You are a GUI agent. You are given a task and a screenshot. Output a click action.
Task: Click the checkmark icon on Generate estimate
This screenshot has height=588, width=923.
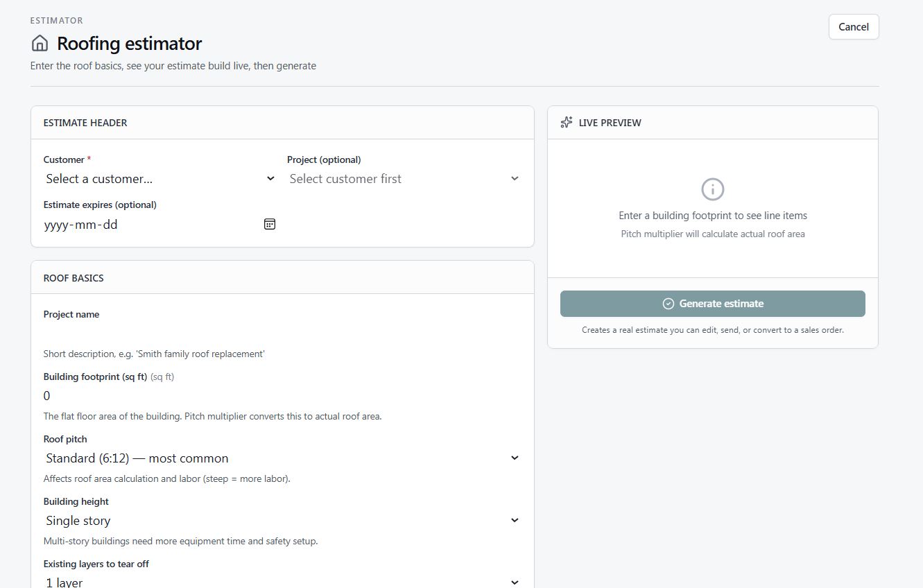(668, 304)
